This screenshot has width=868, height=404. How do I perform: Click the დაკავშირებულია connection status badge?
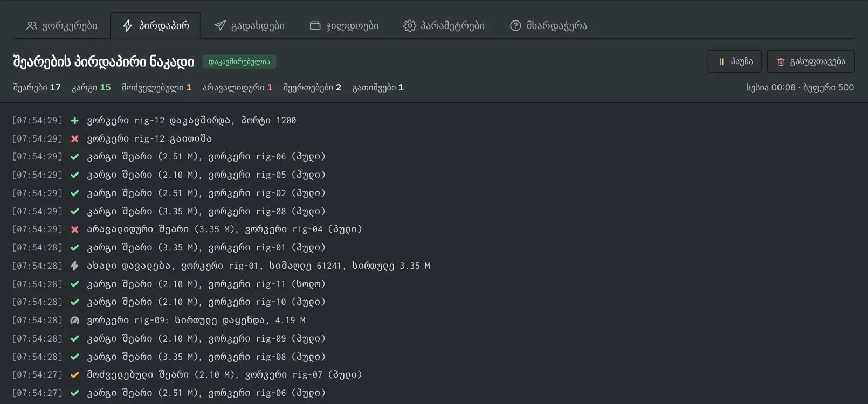pyautogui.click(x=239, y=62)
